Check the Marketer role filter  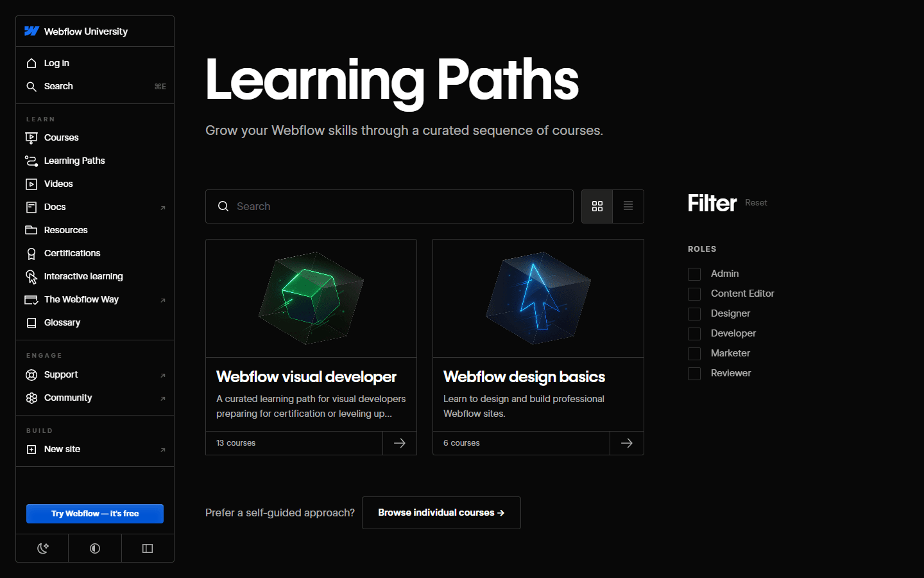pos(694,354)
